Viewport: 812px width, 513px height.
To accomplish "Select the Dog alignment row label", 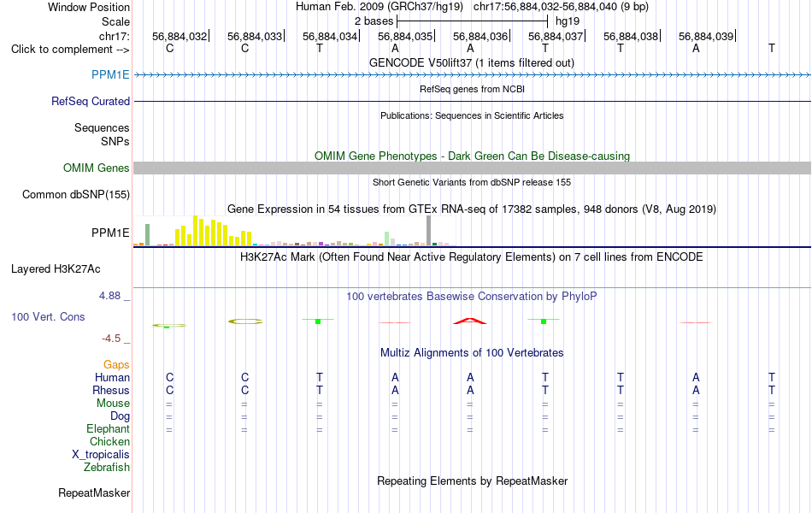I will tap(120, 416).
